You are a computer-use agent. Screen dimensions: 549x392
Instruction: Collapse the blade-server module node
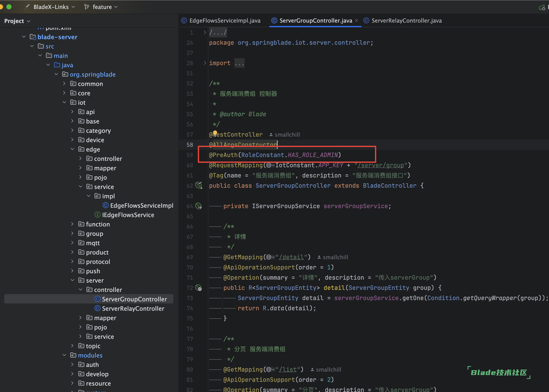pyautogui.click(x=24, y=37)
